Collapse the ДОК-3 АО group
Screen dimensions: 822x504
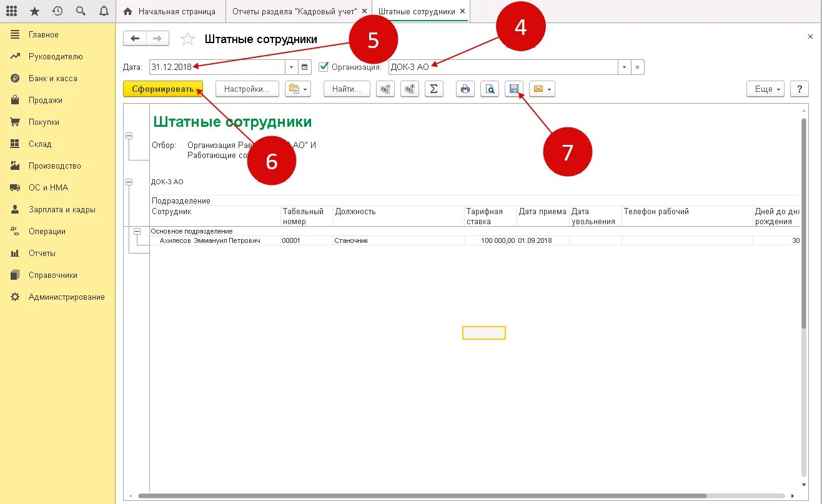coord(129,182)
